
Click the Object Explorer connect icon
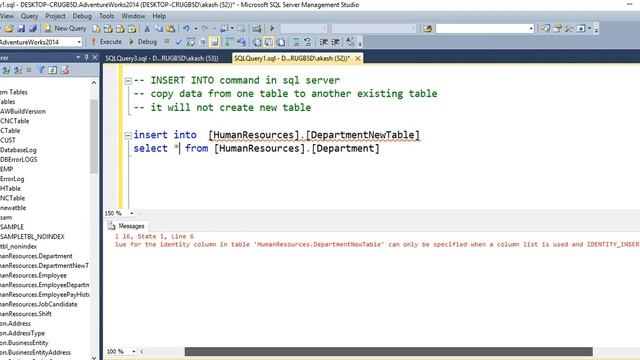6,70
